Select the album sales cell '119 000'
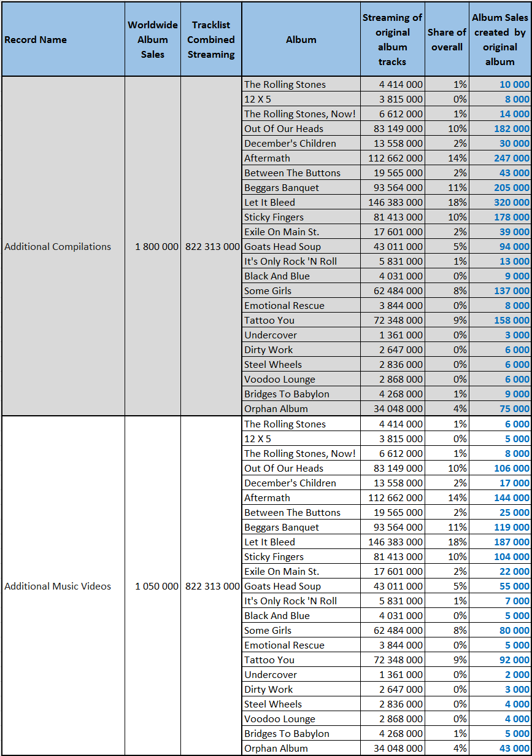This screenshot has height=756, width=532. tap(500, 527)
